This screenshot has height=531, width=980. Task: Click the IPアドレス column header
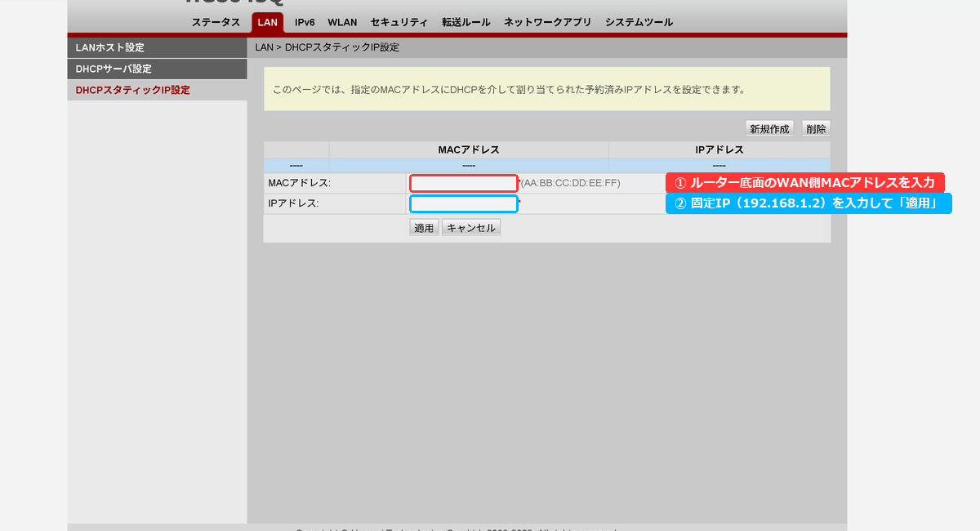tap(719, 150)
